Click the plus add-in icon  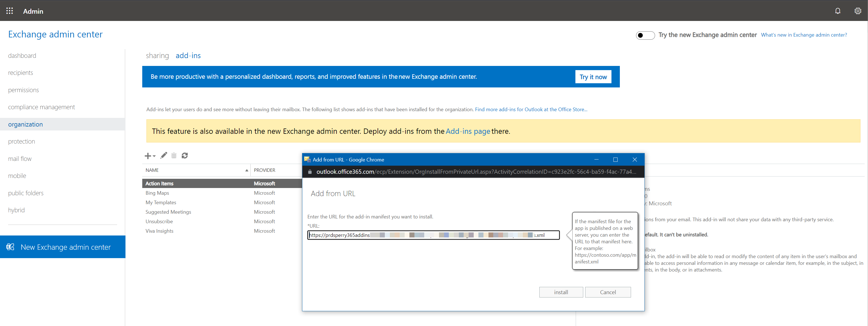point(148,156)
